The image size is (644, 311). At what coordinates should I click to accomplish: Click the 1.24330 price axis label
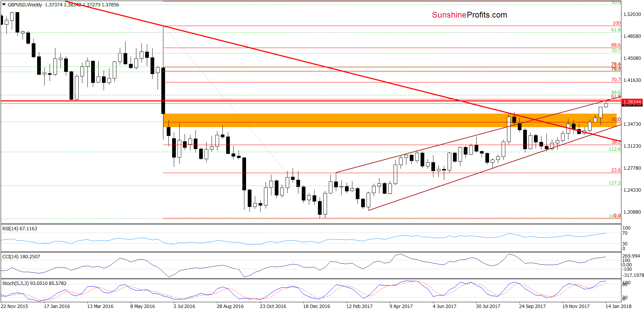pos(632,190)
